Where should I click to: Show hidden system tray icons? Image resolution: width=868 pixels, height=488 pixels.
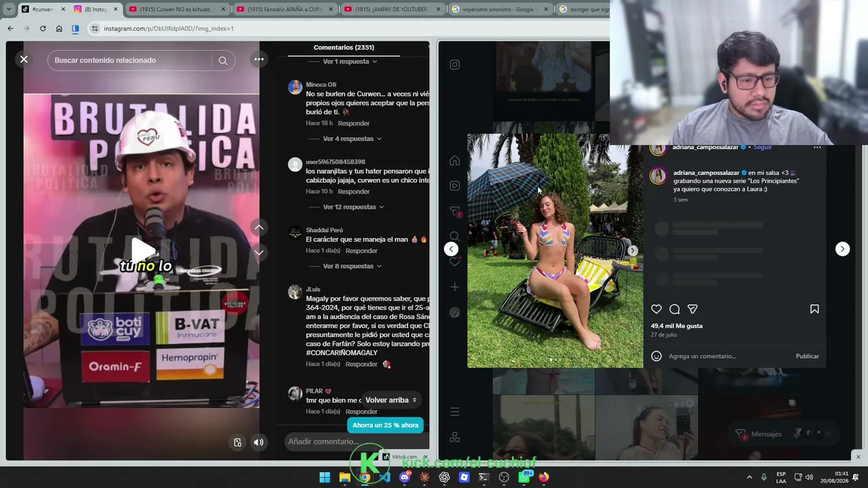pos(749,477)
